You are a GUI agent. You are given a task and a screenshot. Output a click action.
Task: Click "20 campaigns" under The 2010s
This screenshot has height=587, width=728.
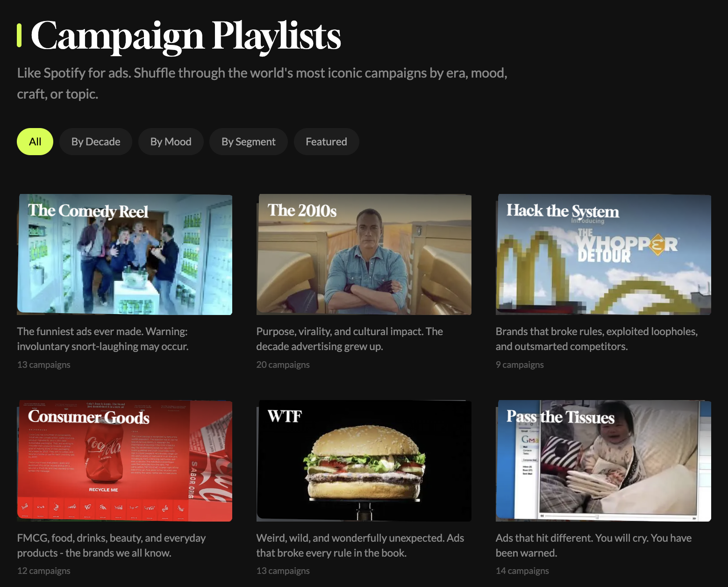283,365
